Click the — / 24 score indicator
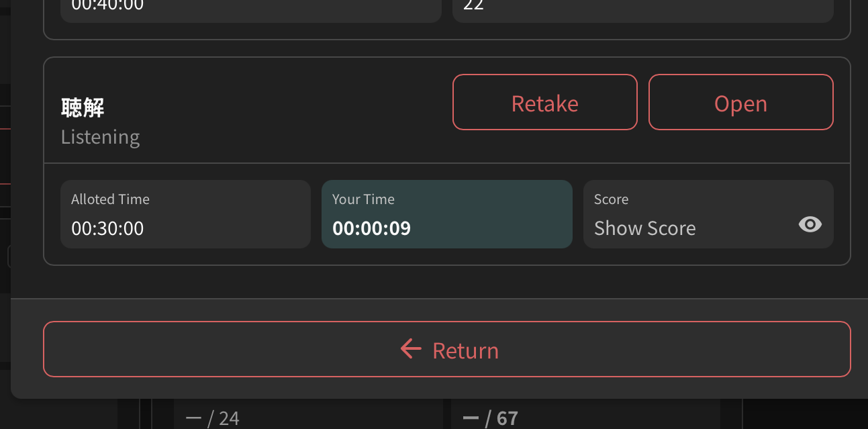Viewport: 868px width, 429px height. pyautogui.click(x=212, y=419)
